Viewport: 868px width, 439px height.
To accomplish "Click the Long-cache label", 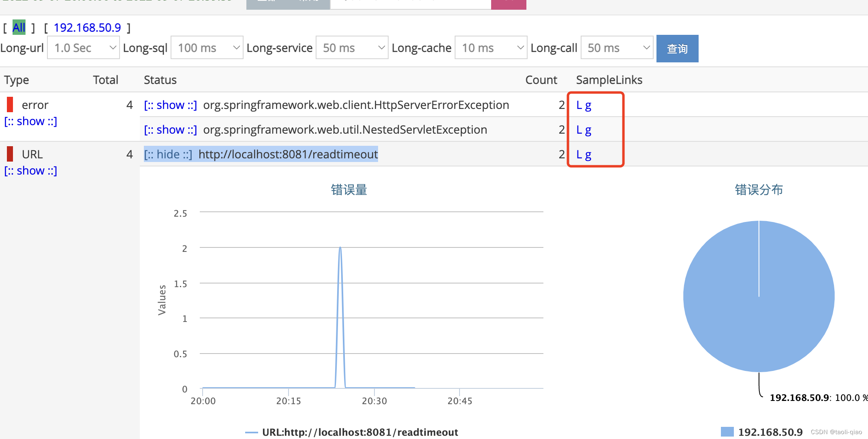I will point(421,48).
